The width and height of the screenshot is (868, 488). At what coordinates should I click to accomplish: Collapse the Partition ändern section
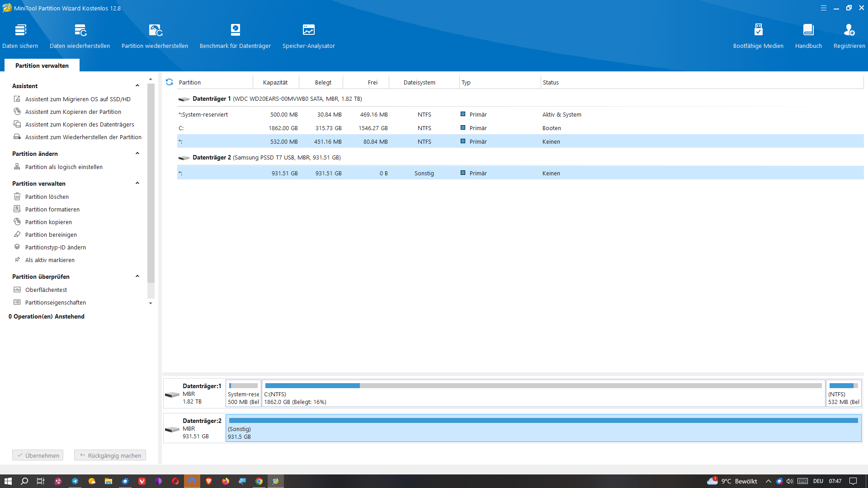(x=137, y=154)
